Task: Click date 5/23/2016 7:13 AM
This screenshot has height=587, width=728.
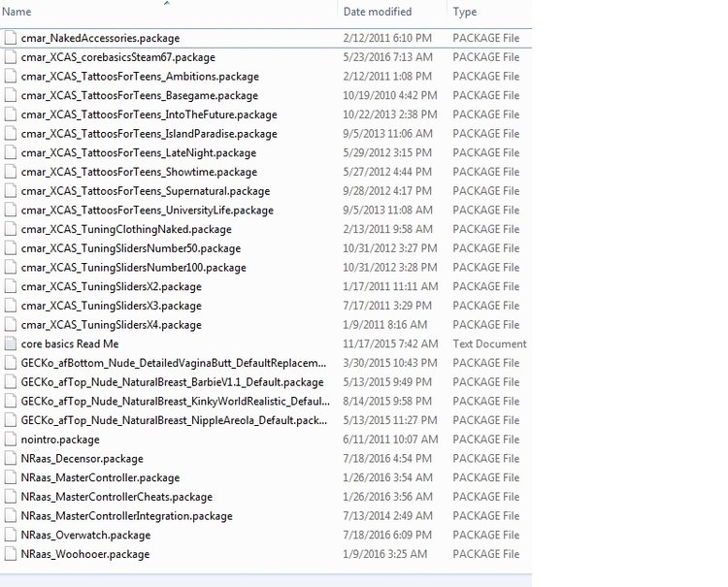Action: click(387, 57)
